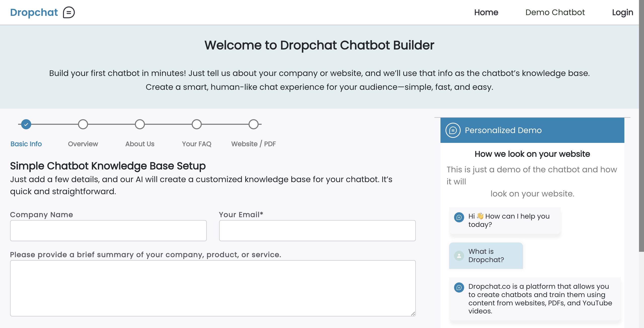Viewport: 644px width, 328px height.
Task: Switch to the Your FAQ step label
Action: [197, 144]
